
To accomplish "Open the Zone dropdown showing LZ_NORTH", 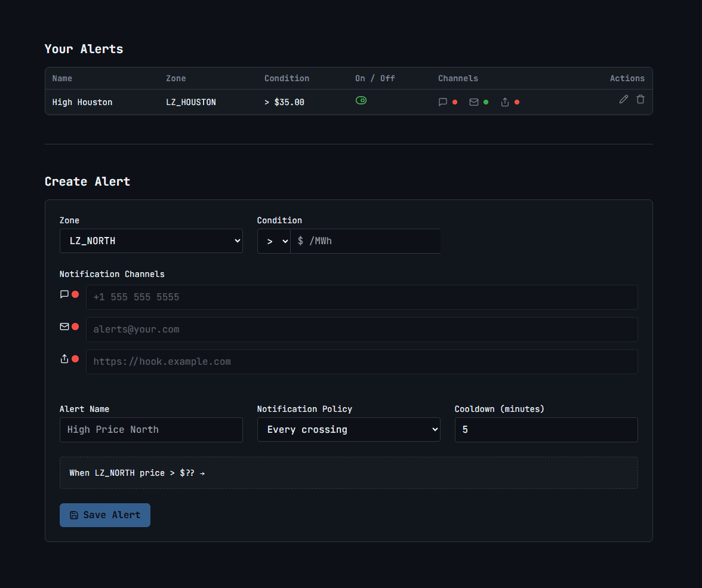I will pyautogui.click(x=151, y=241).
